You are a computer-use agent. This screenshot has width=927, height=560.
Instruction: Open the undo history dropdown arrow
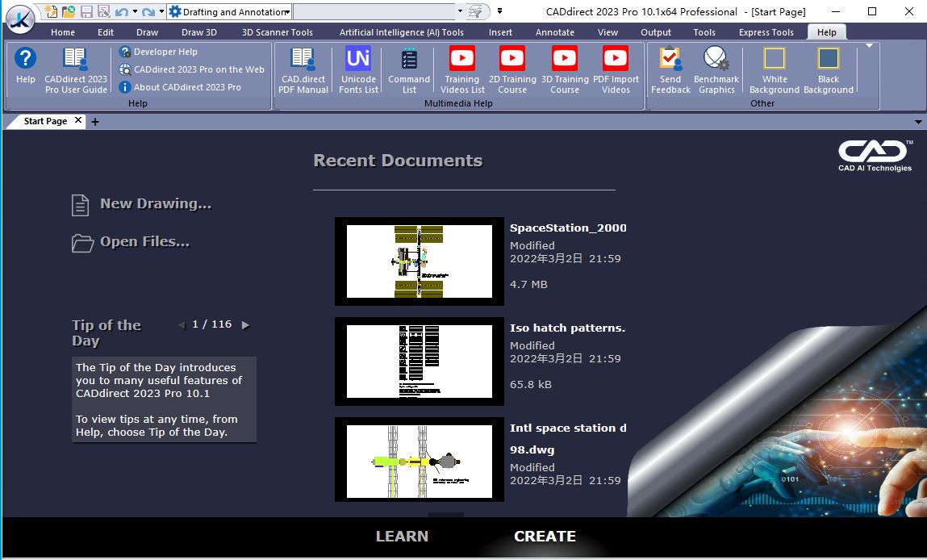pyautogui.click(x=135, y=12)
